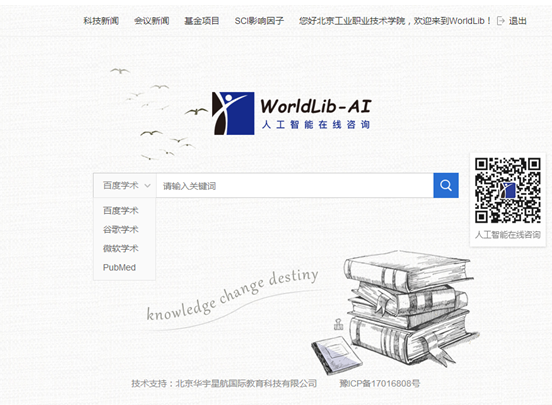The width and height of the screenshot is (552, 405).
Task: Click the chevron arrow beside 百度学术
Action: click(148, 186)
